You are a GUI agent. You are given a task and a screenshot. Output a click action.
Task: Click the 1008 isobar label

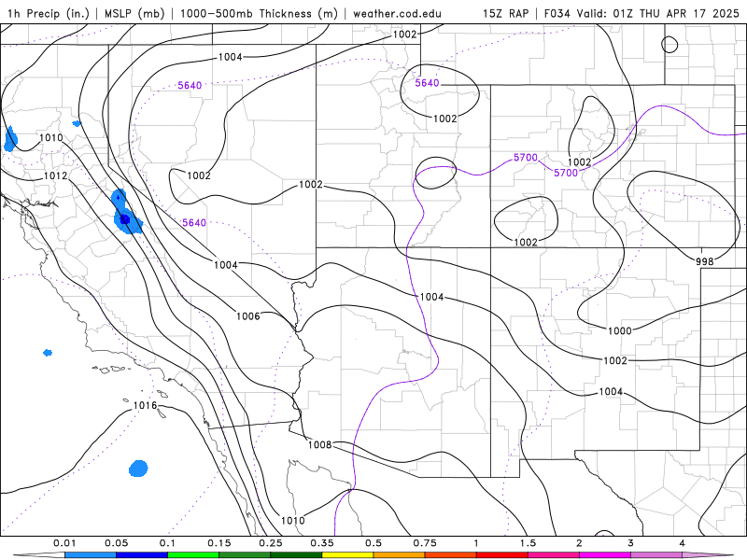point(319,445)
